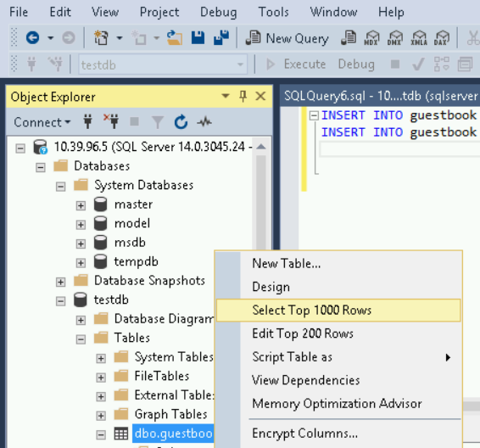Click the Stop square icon near Debug
This screenshot has height=448, width=480.
pyautogui.click(x=395, y=64)
